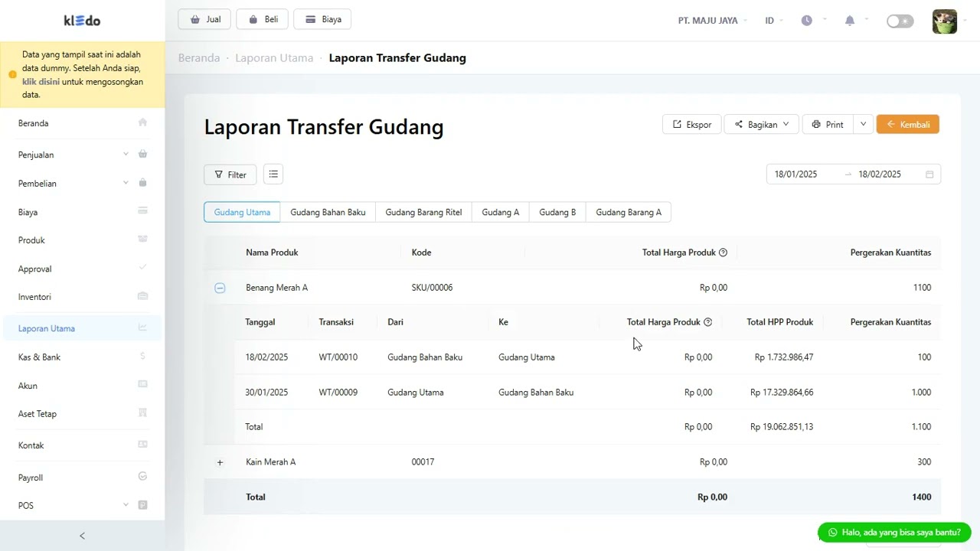Click the Aset Tetap building icon

click(x=142, y=413)
